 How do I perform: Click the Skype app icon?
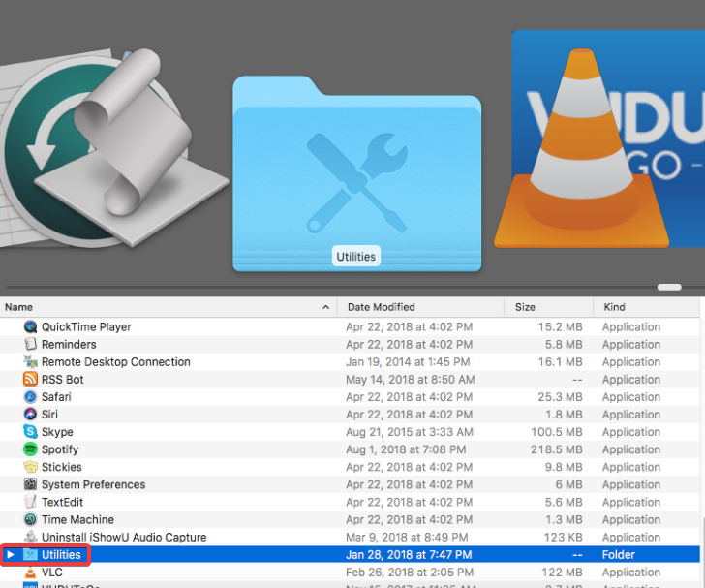[30, 432]
